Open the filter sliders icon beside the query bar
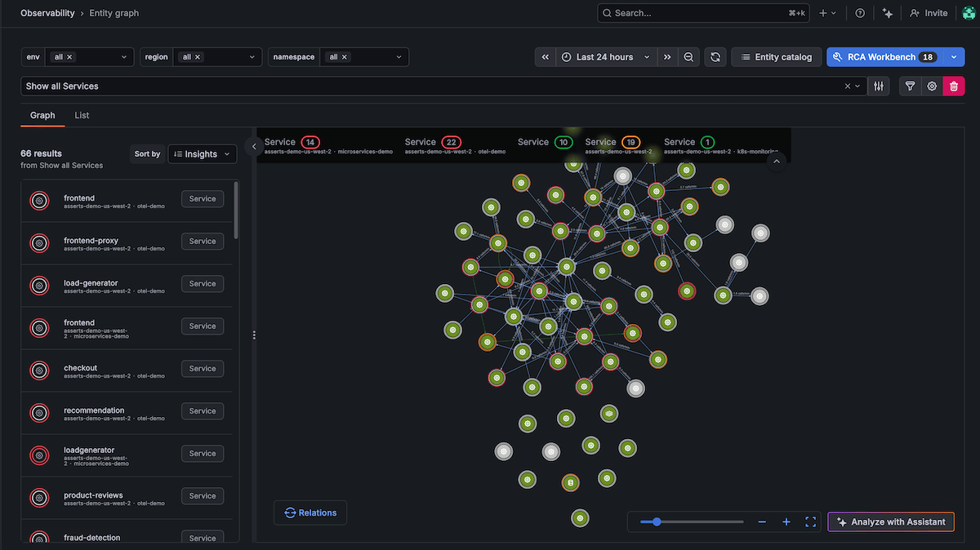The width and height of the screenshot is (980, 550). (879, 86)
